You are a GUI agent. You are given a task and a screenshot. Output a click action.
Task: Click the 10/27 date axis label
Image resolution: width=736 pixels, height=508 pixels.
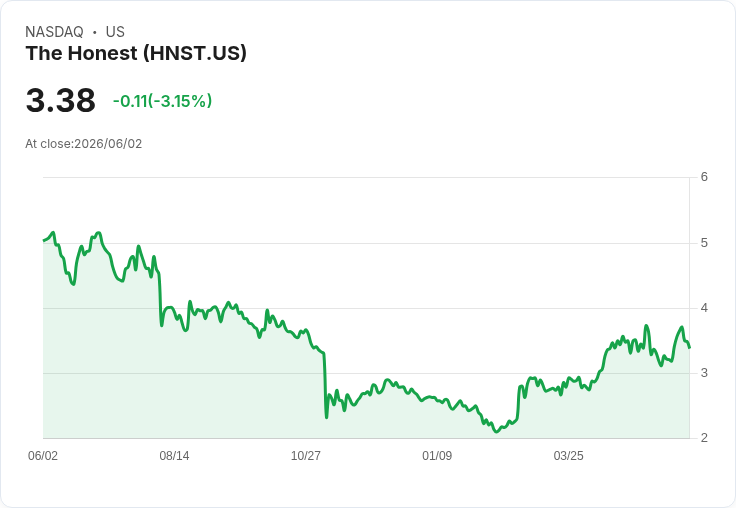click(x=306, y=455)
